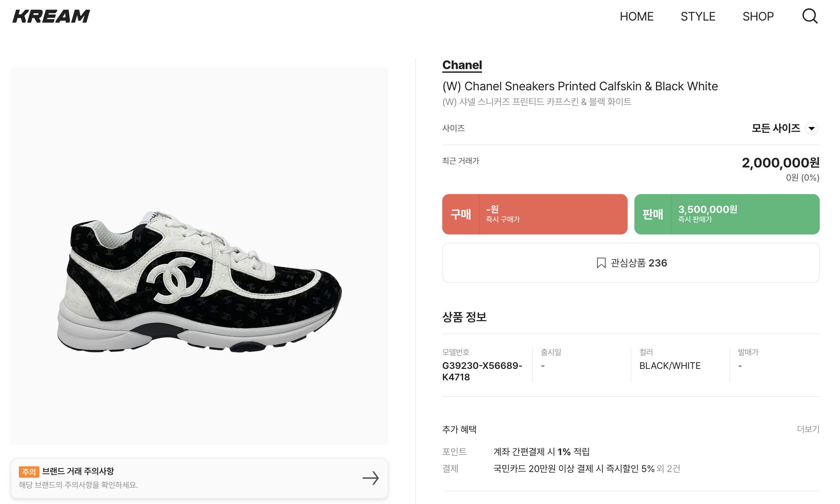840x504 pixels.
Task: Click the search magnifier icon
Action: coord(809,16)
